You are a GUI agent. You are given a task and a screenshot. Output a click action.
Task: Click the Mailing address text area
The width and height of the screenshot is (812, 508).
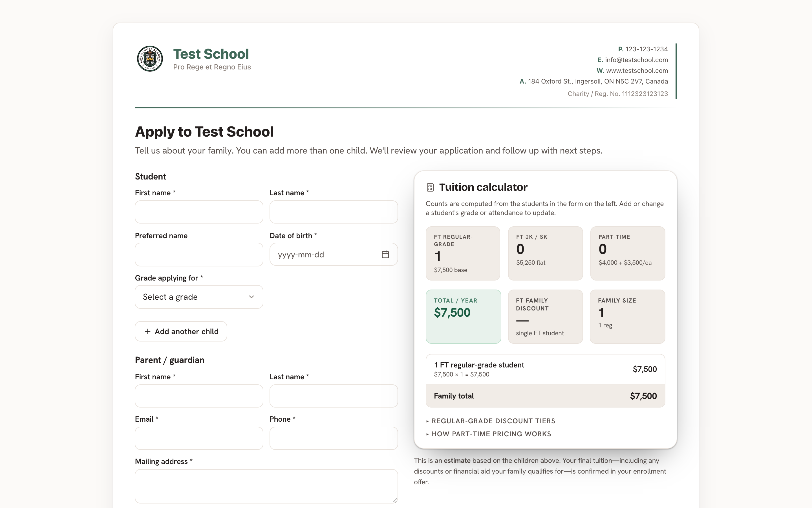266,486
